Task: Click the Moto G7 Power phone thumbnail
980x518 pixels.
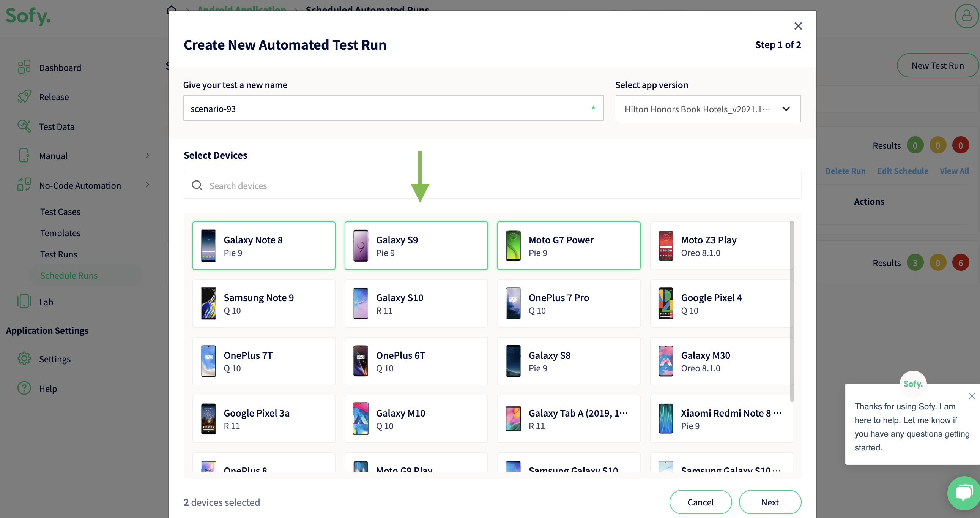Action: point(513,245)
